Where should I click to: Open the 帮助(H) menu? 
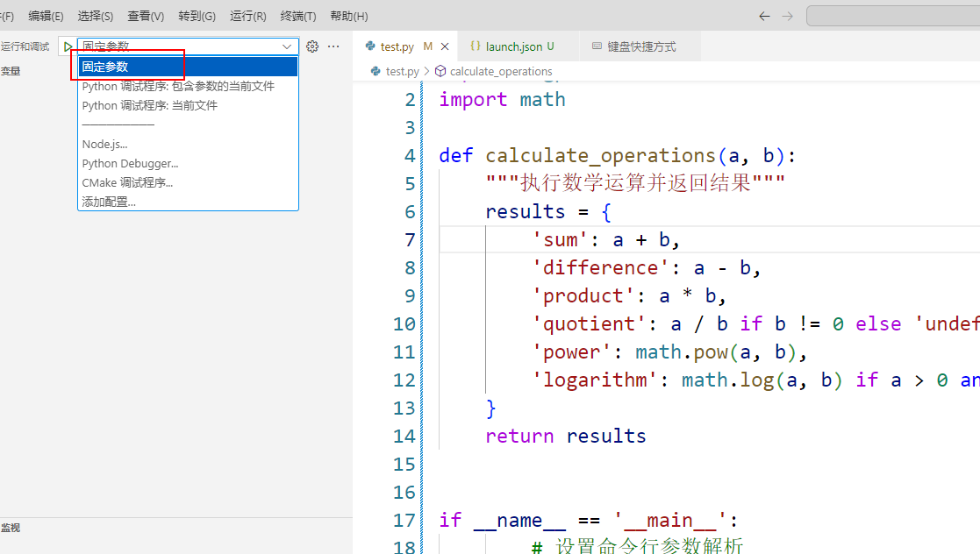349,17
